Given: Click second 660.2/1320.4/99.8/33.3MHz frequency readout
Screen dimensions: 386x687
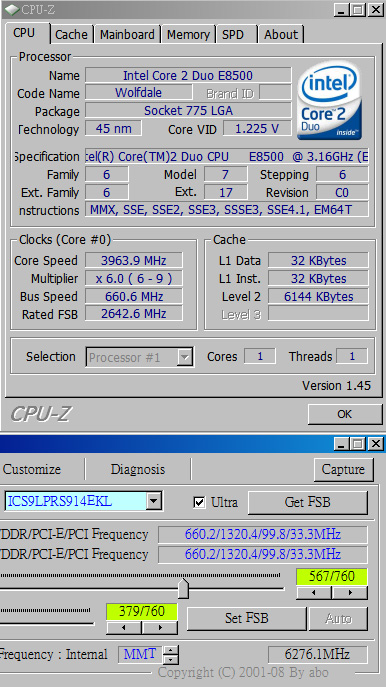Looking at the screenshot, I should pos(262,554).
